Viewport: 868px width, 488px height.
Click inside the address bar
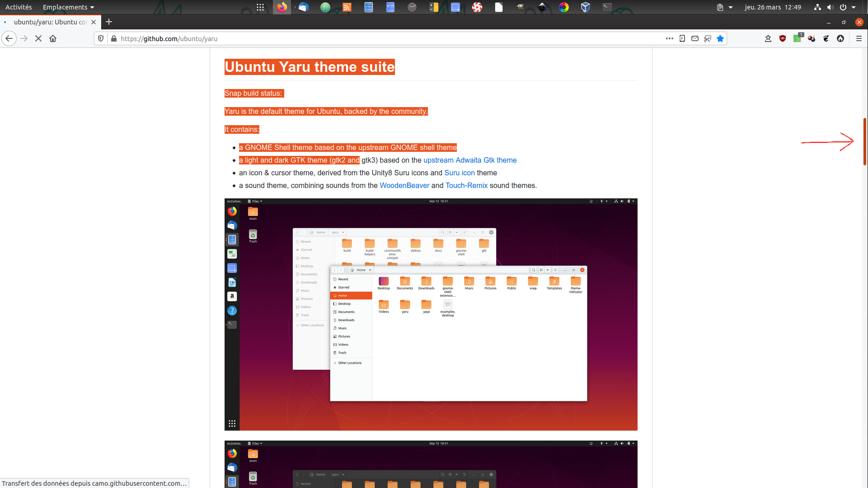[x=316, y=38]
